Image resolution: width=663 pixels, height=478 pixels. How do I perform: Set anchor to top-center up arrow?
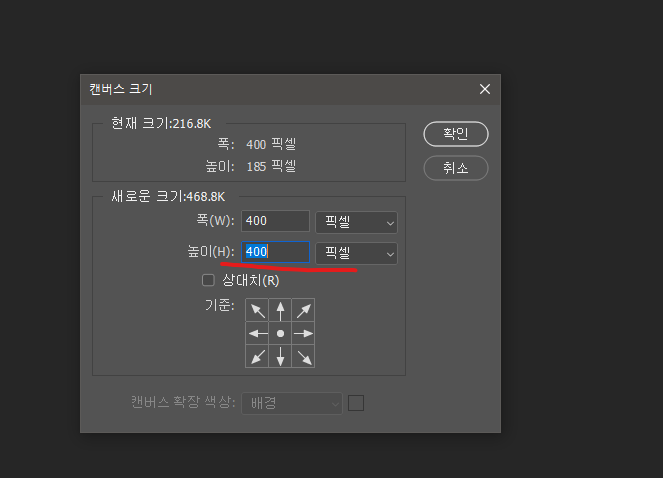pos(280,310)
